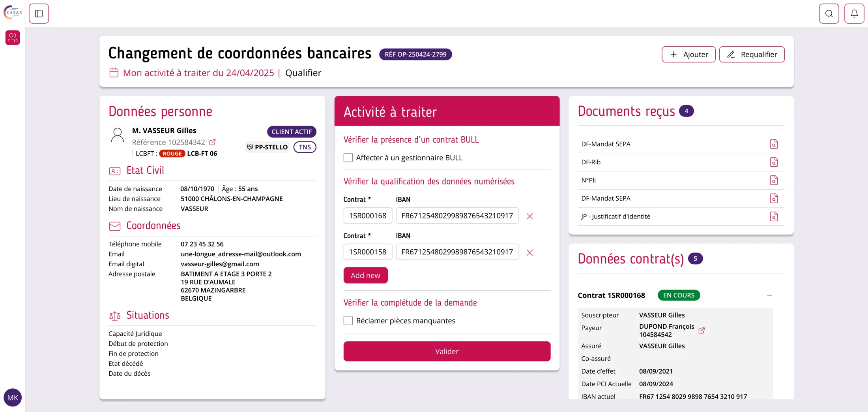Open the notifications bell

pyautogui.click(x=854, y=13)
